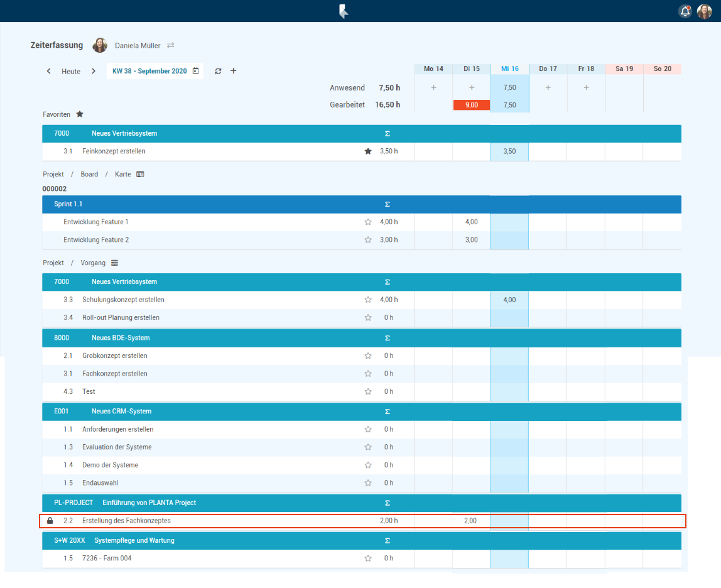Unfavorite Feinkonzept erstellen with filled star
The height and width of the screenshot is (588, 721).
tap(368, 151)
